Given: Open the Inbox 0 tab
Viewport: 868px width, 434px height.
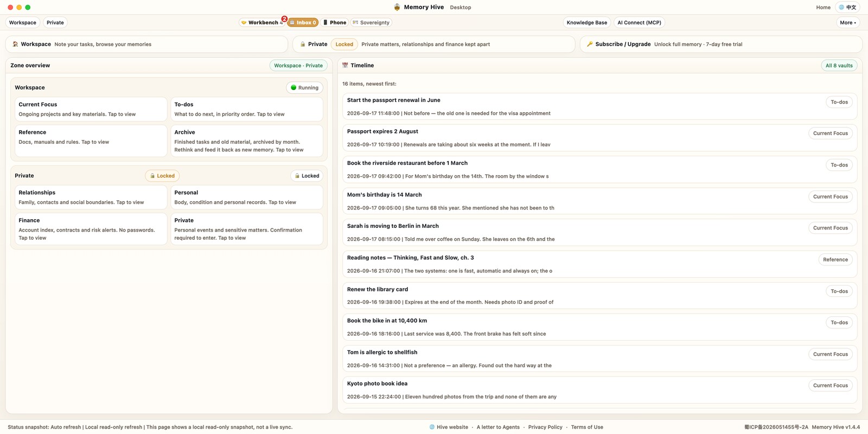Looking at the screenshot, I should tap(303, 23).
